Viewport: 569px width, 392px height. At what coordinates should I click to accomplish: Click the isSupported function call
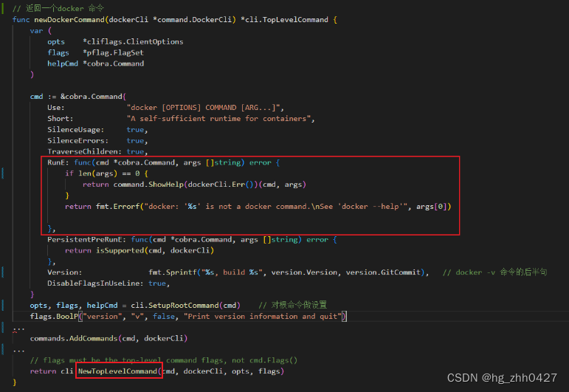[120, 250]
